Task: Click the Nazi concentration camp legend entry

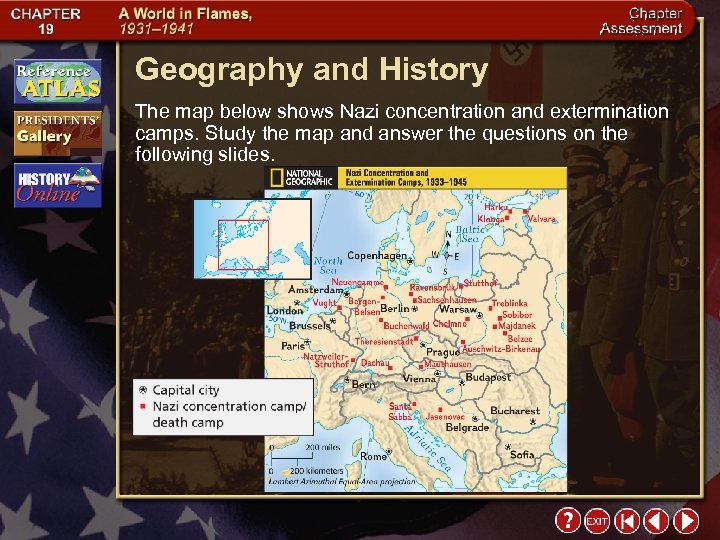Action: pos(223,414)
